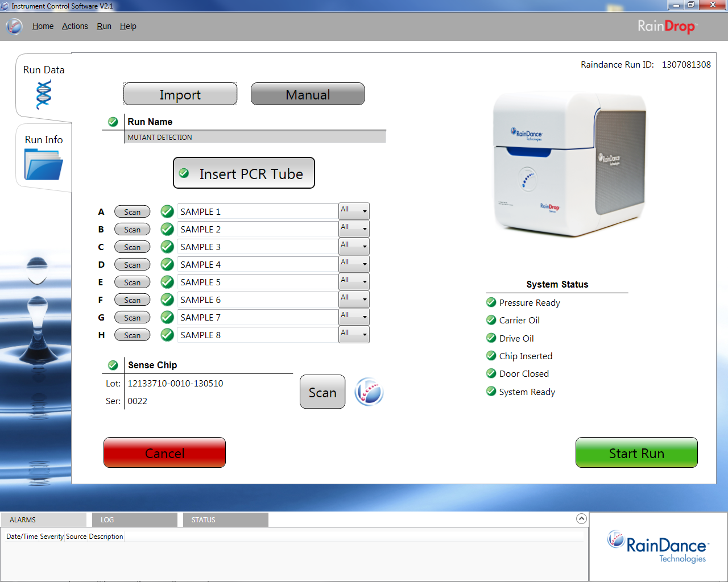Open the Run Info folder icon
728x582 pixels.
coord(44,164)
